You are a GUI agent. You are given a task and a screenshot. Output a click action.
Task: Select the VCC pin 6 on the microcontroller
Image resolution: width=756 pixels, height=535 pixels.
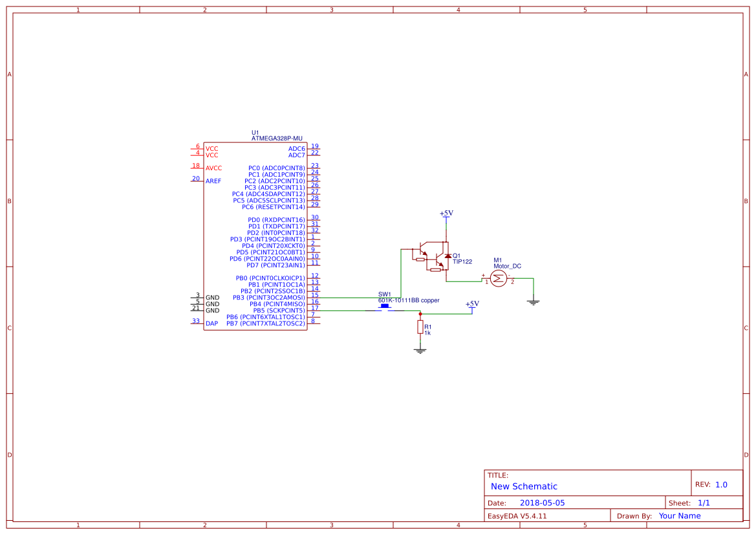coord(212,147)
